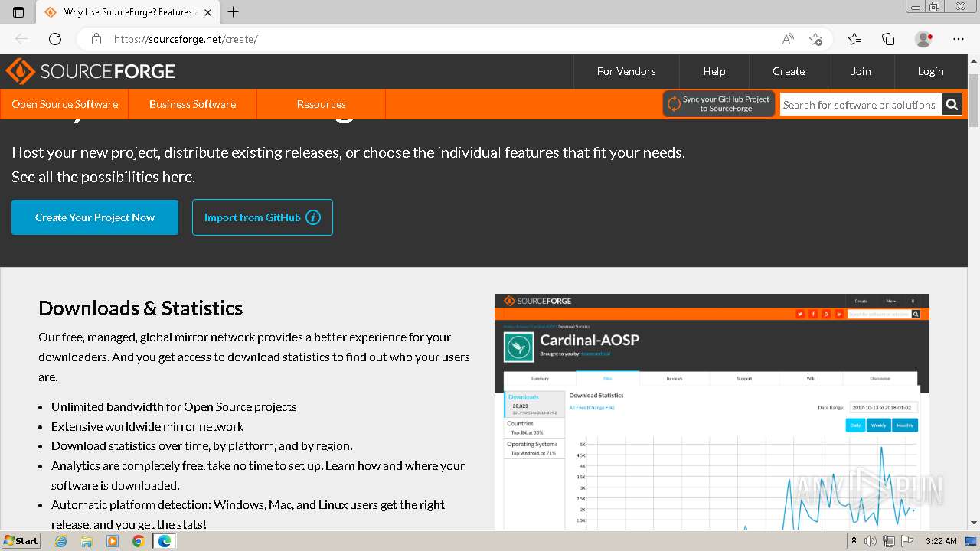View site information lock icon

coord(96,39)
